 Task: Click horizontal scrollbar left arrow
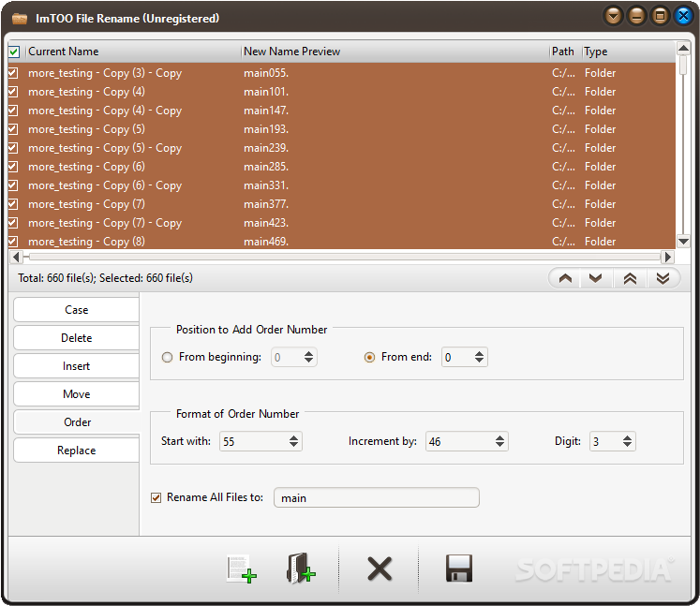(x=16, y=257)
